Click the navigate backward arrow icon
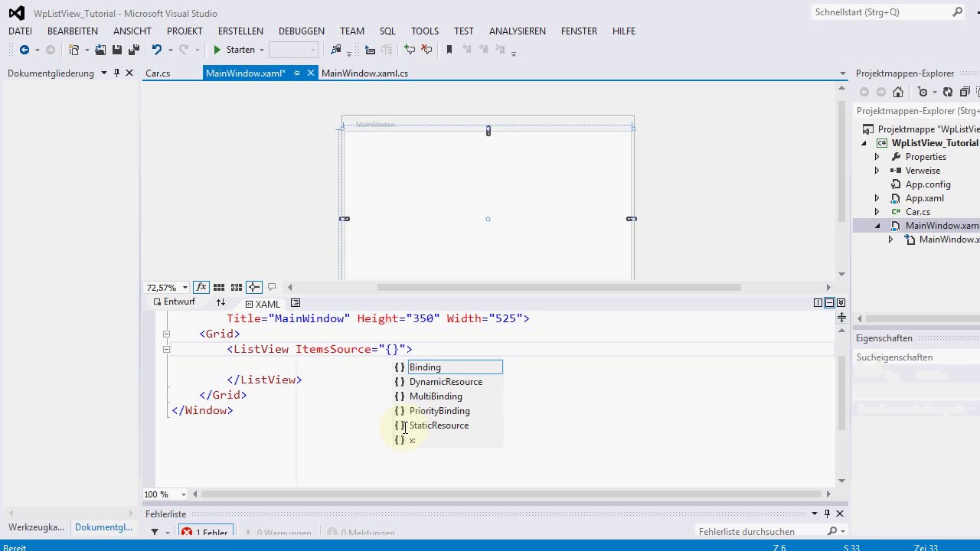Screen dimensions: 980x551 [x=24, y=50]
